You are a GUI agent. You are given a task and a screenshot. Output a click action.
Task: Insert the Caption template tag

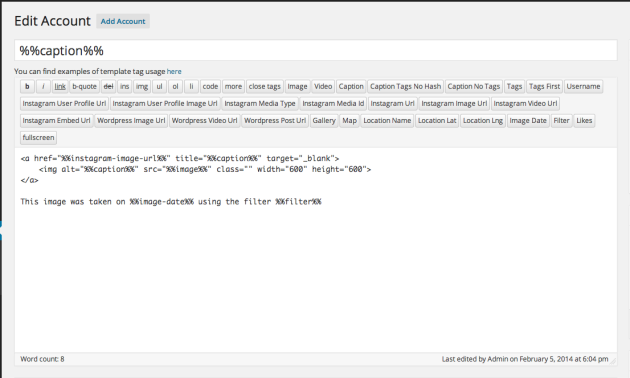pyautogui.click(x=351, y=86)
